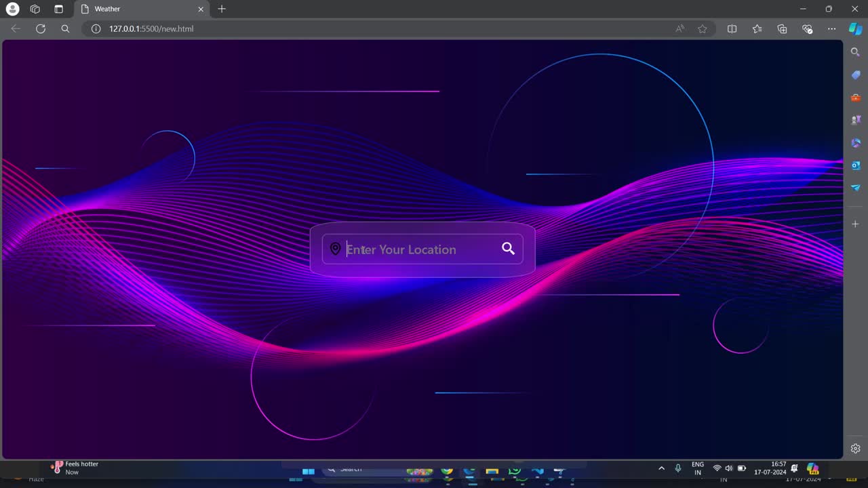868x488 pixels.
Task: Toggle split screen view
Action: coord(732,28)
